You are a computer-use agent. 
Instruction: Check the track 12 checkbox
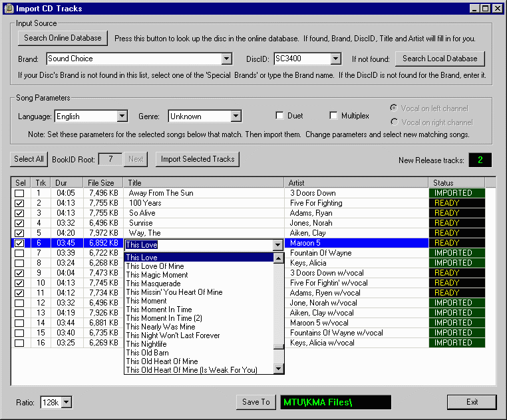[x=19, y=304]
